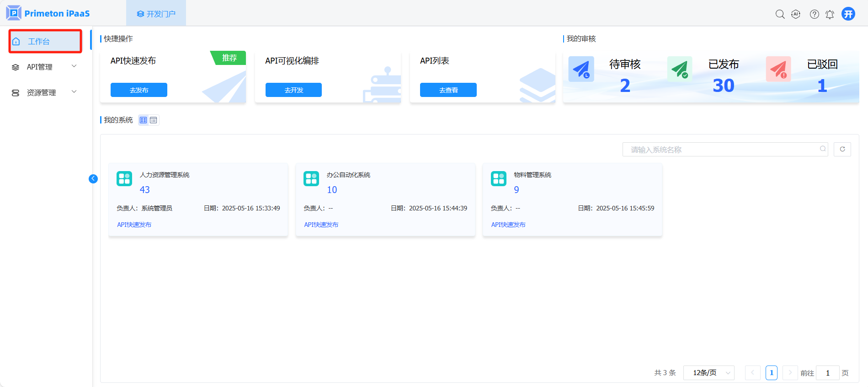
Task: Select the 工作台 sidebar menu item
Action: pos(45,42)
